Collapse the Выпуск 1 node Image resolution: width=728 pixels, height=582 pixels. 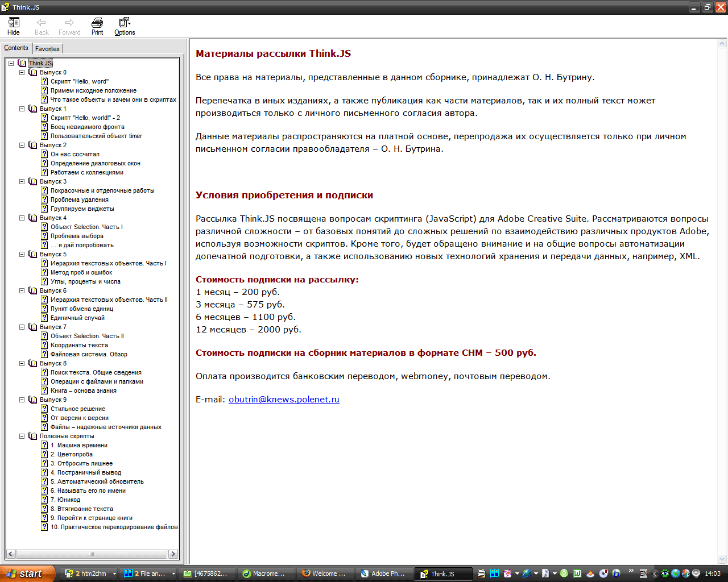[22, 109]
